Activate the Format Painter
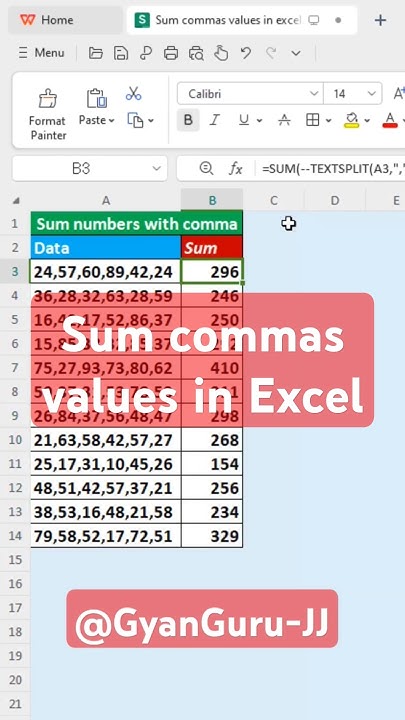Viewport: 405px width, 720px height. (47, 114)
